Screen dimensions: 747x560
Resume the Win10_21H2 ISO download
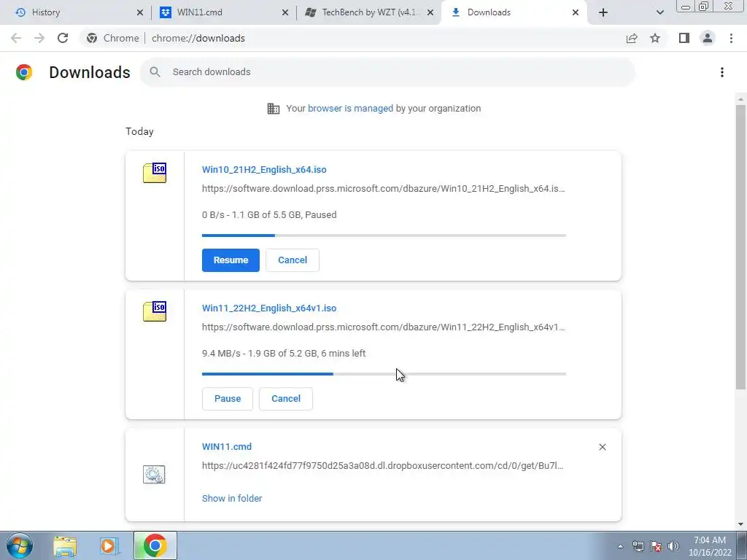[231, 260]
